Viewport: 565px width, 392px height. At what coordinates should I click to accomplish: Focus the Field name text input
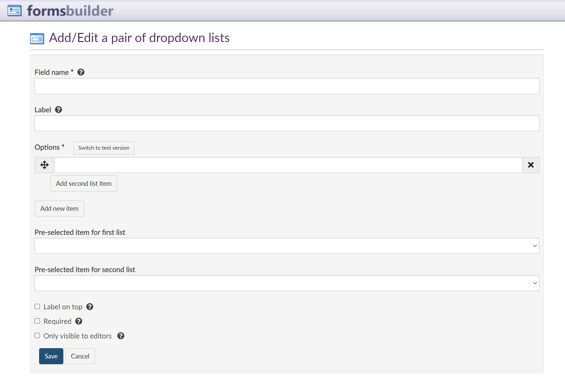[287, 86]
